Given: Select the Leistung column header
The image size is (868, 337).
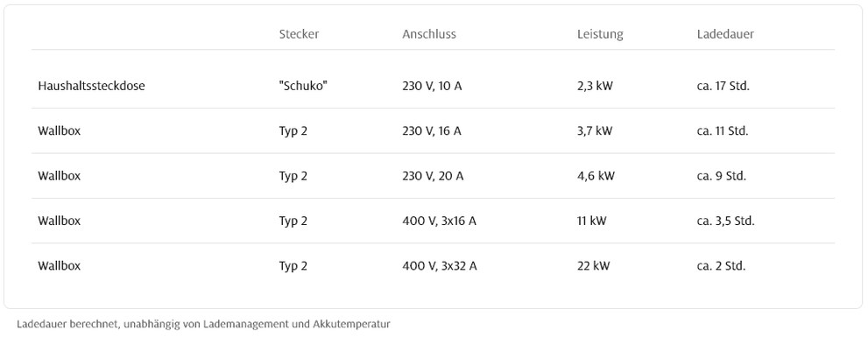Looking at the screenshot, I should [x=600, y=34].
